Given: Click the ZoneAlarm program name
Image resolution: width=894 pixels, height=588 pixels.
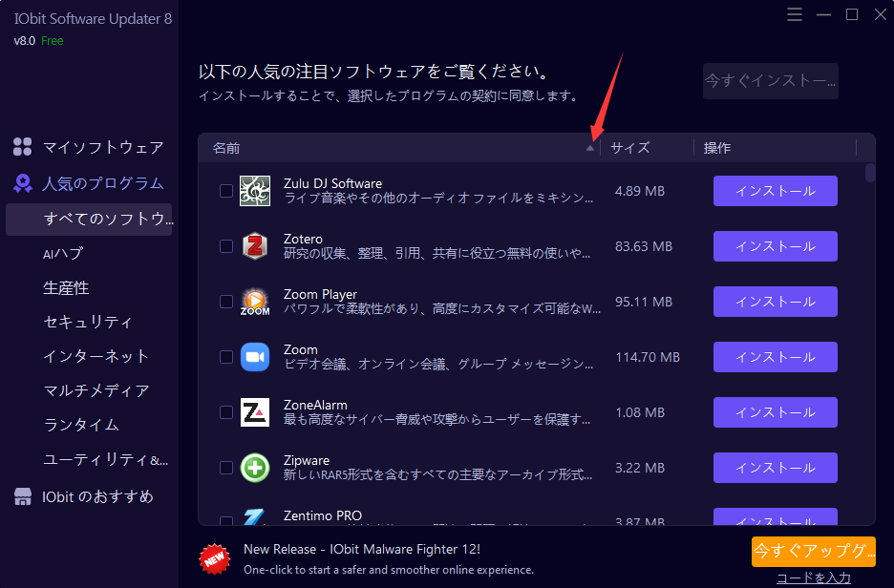Looking at the screenshot, I should click(x=315, y=405).
